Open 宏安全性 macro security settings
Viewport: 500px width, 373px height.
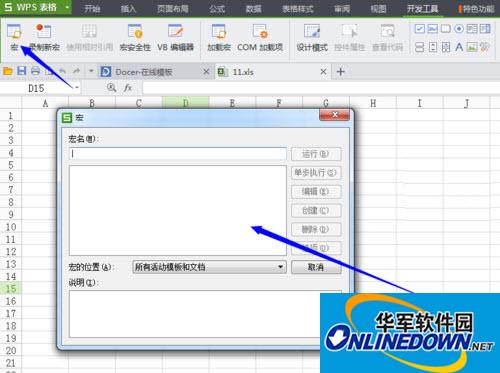(135, 37)
